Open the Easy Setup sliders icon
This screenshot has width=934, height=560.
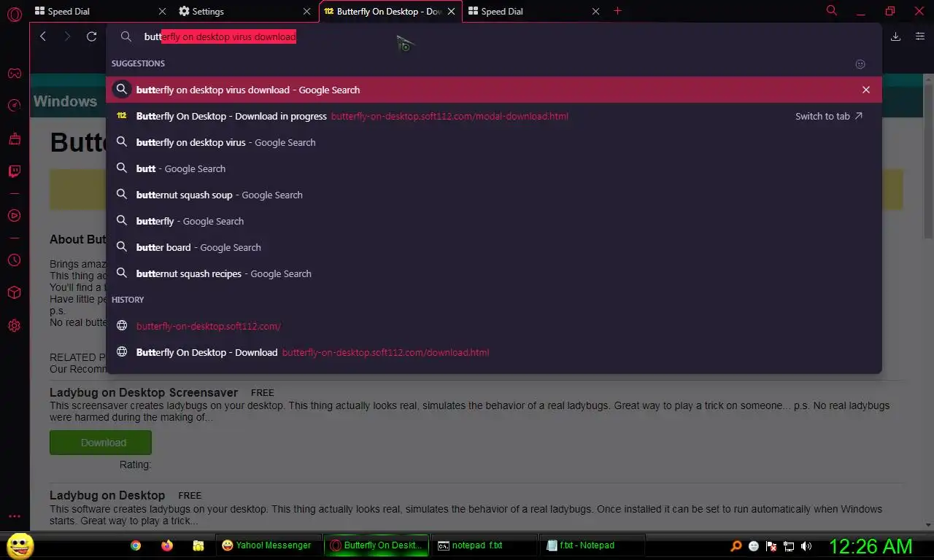click(919, 36)
